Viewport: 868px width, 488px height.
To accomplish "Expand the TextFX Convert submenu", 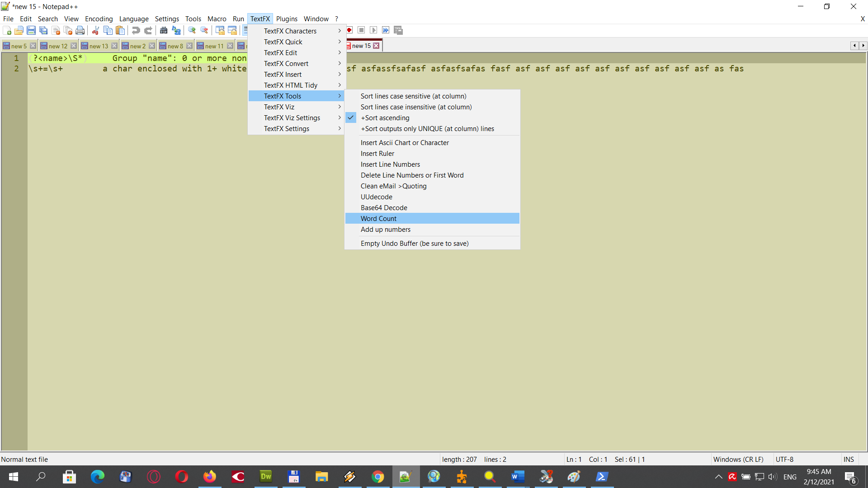I will coord(297,64).
